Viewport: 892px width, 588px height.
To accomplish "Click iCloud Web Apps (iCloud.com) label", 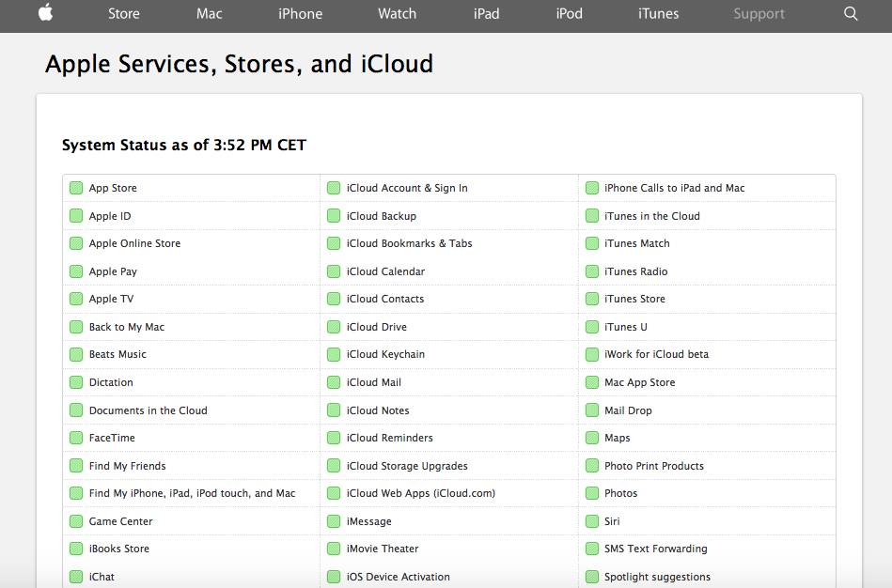I will coord(421,494).
